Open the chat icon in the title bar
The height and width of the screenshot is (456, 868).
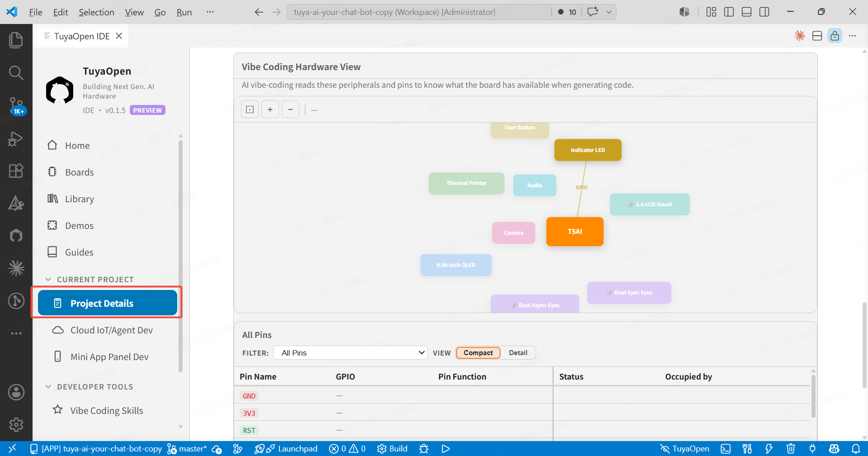(x=592, y=12)
